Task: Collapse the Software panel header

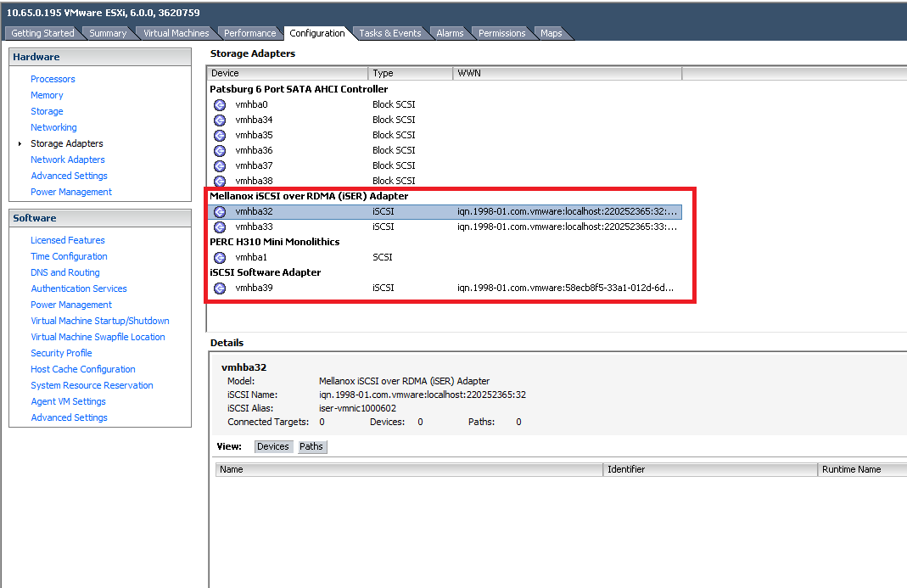Action: [x=100, y=218]
